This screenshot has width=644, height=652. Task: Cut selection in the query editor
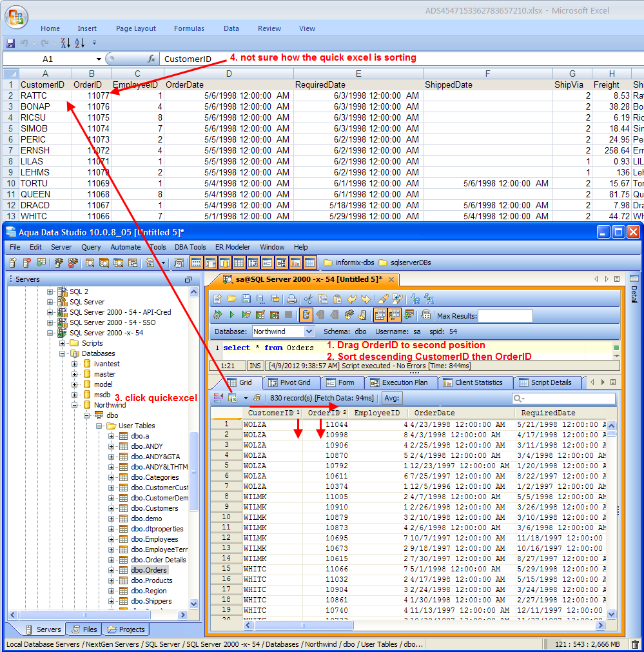pos(309,299)
